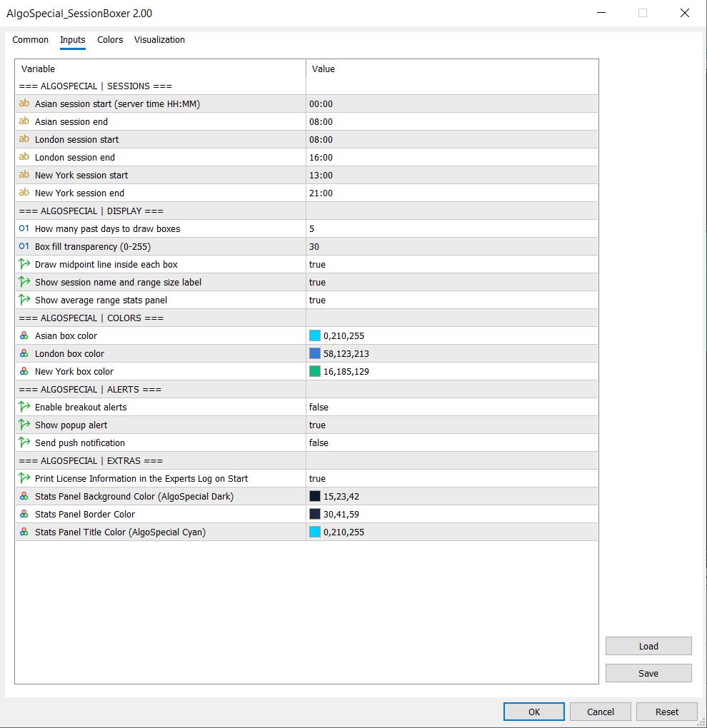The width and height of the screenshot is (707, 728).
Task: Click the Stats Panel Border Color swatch
Action: coord(315,514)
